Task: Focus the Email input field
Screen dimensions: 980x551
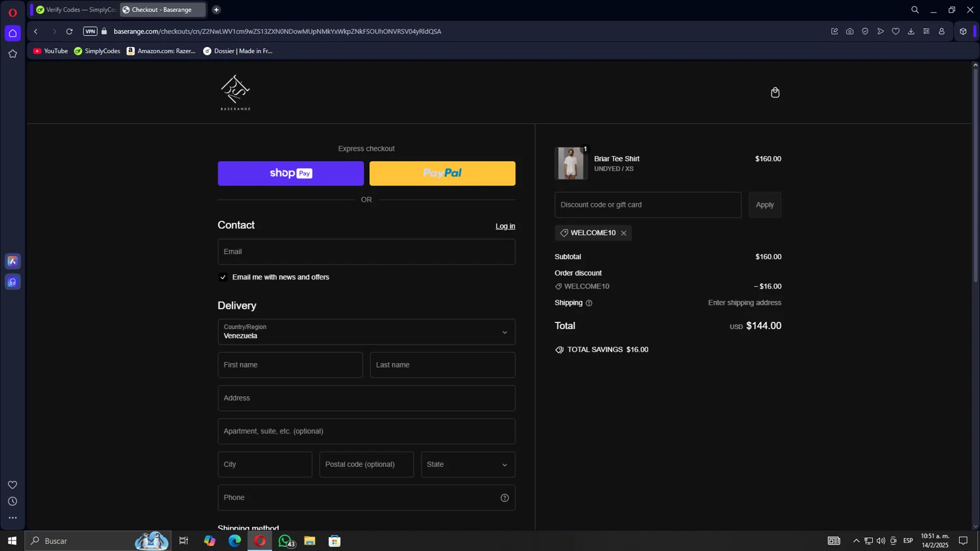Action: (366, 252)
